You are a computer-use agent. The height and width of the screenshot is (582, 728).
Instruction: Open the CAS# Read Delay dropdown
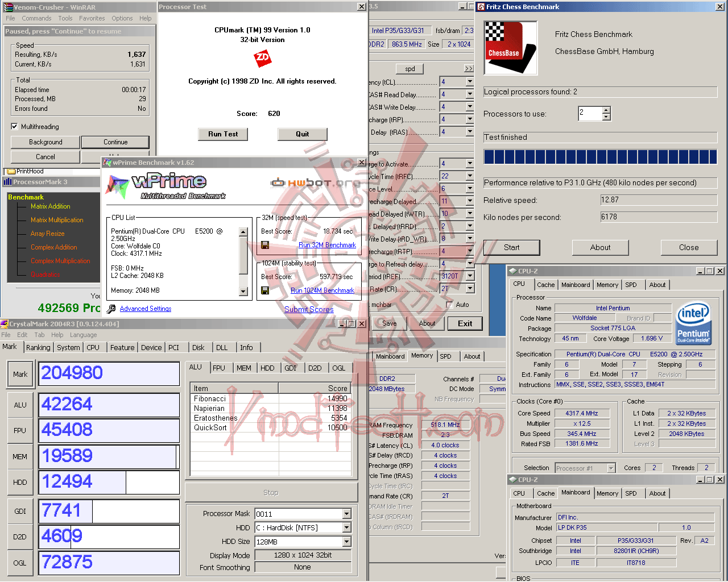[470, 94]
